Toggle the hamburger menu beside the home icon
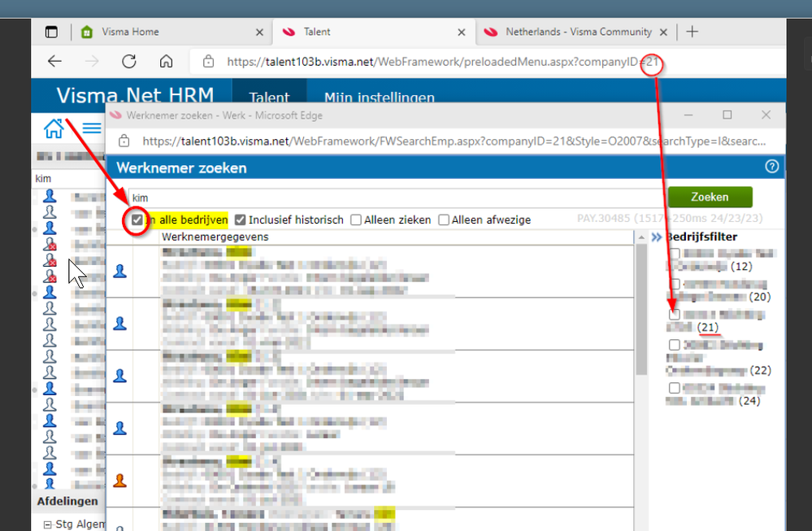Screen dimensions: 812x531 (x=92, y=128)
